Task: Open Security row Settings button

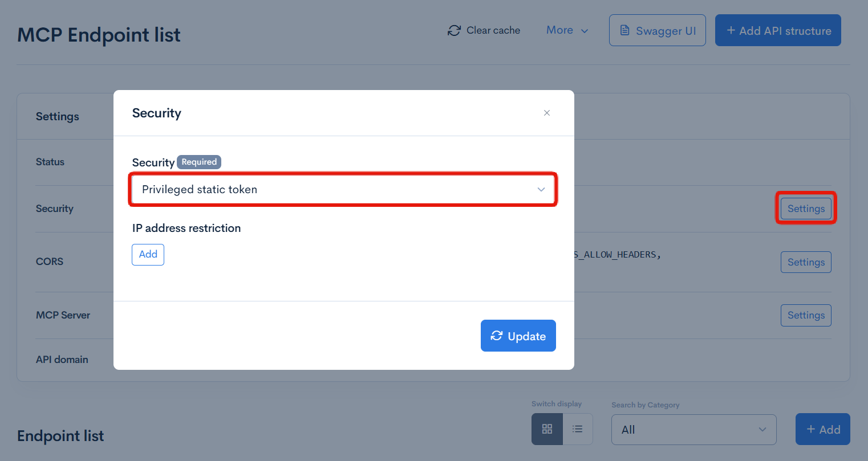Action: (x=806, y=209)
